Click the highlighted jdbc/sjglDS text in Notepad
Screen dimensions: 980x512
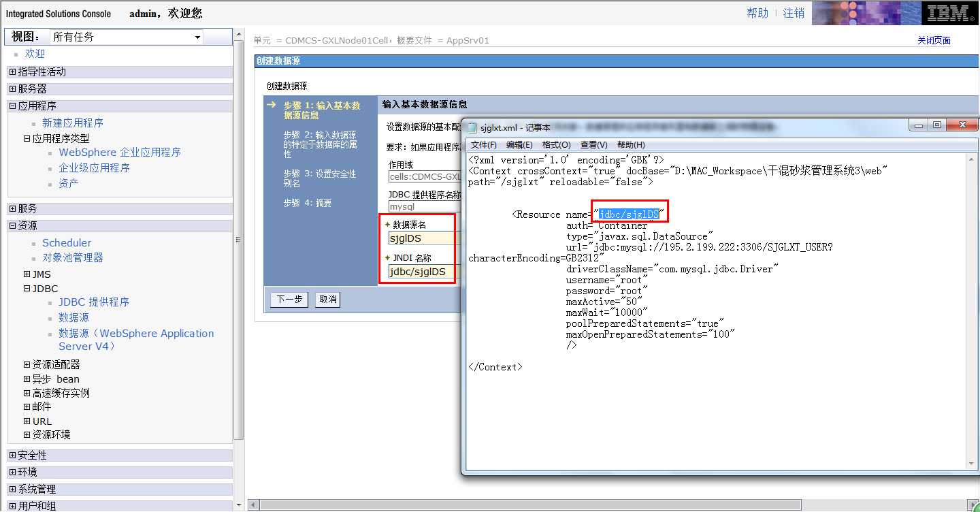tap(629, 214)
